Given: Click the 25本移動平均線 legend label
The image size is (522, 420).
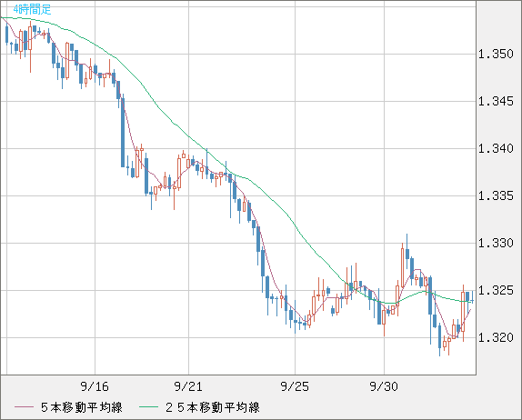Looking at the screenshot, I should (213, 407).
